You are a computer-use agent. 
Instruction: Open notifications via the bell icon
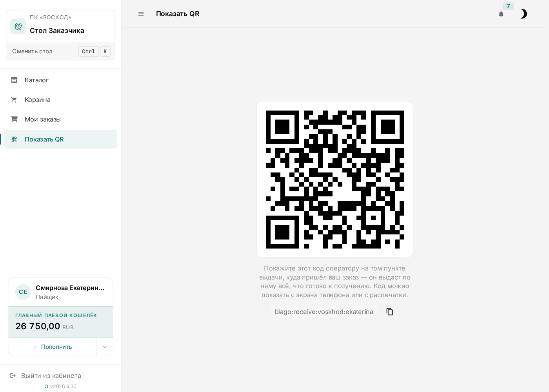(x=501, y=14)
